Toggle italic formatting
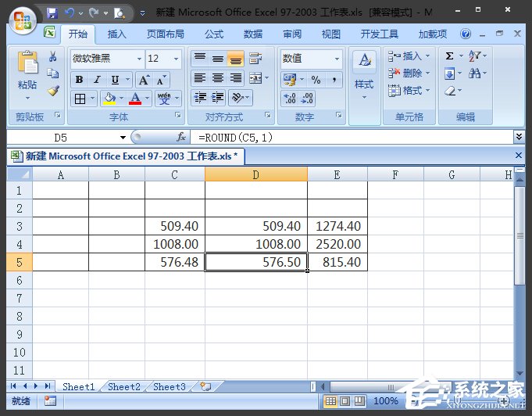532x416 pixels. coord(97,80)
